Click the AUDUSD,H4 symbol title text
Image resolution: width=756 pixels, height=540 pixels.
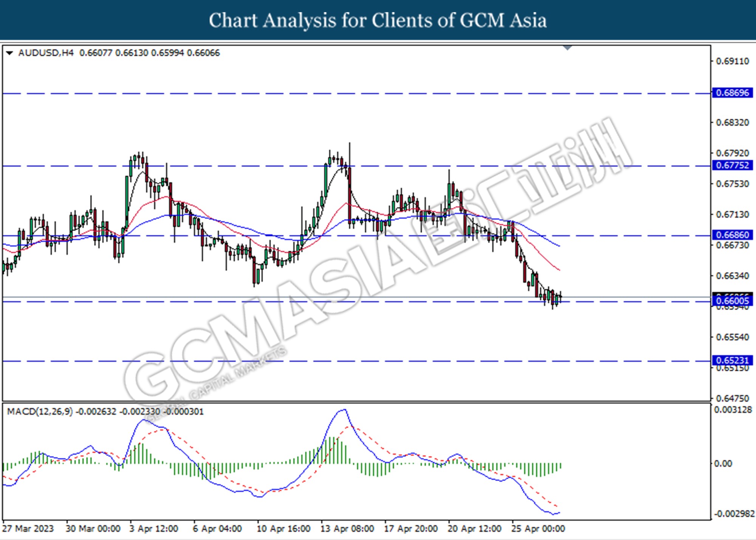(46, 53)
